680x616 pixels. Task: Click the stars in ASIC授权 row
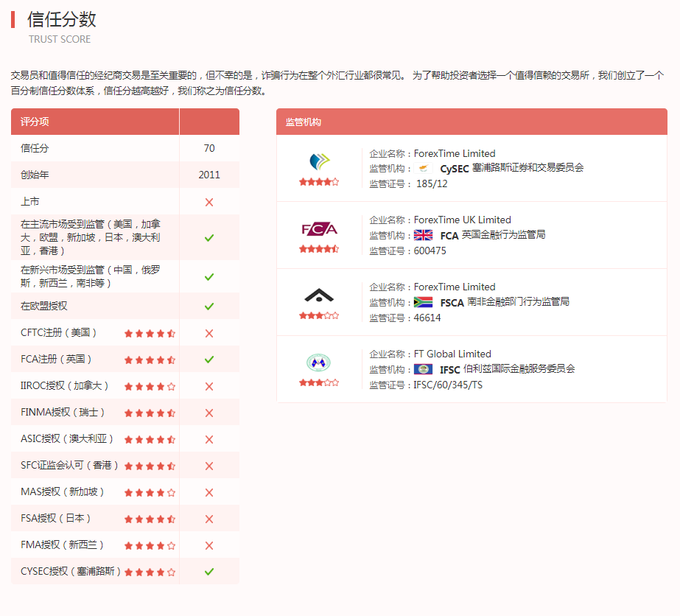pos(150,440)
